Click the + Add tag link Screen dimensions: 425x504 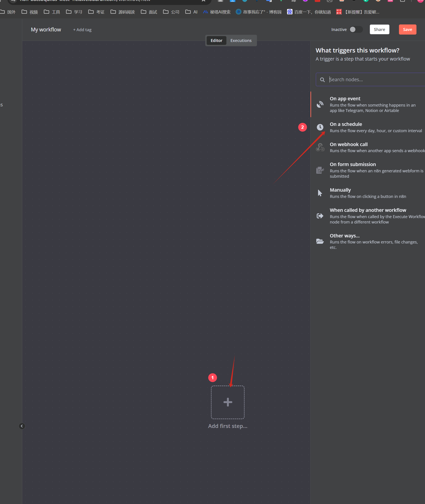point(82,30)
